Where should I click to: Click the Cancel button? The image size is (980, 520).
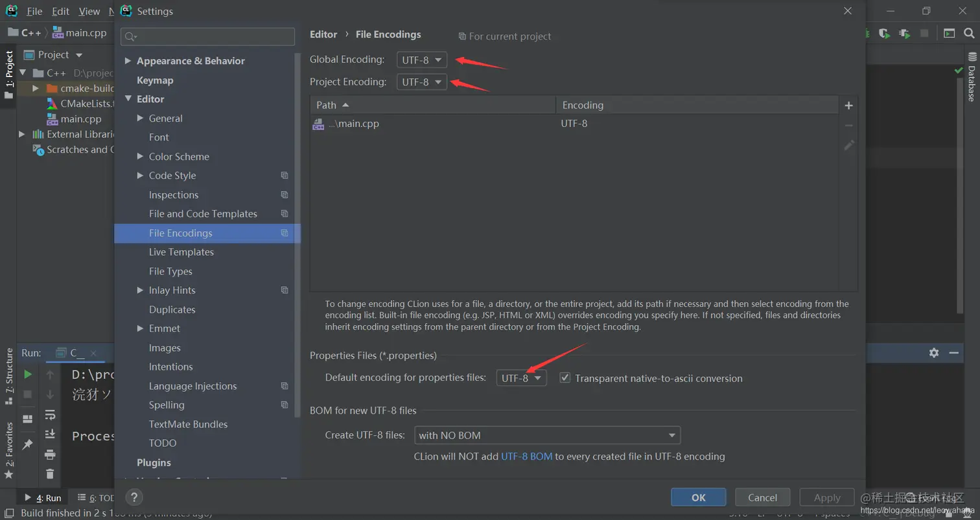762,497
